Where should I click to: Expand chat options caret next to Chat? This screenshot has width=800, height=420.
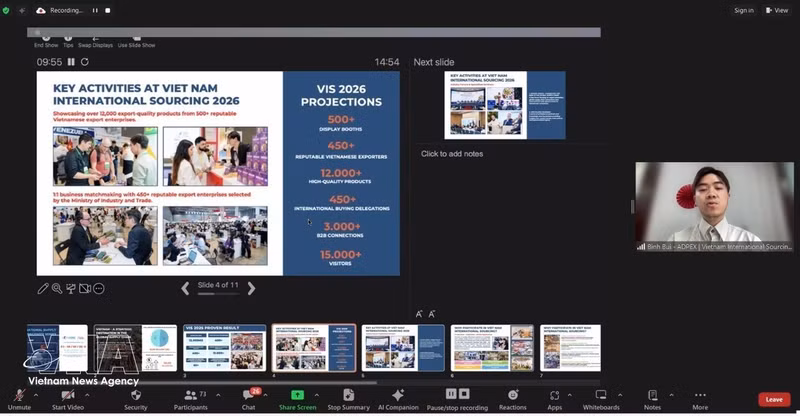point(265,395)
